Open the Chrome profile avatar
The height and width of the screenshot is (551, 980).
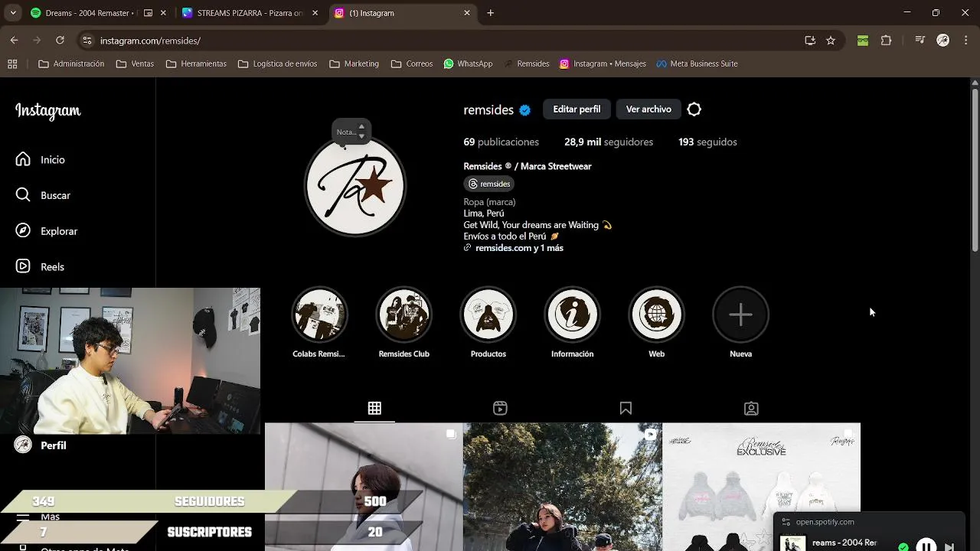click(x=943, y=41)
